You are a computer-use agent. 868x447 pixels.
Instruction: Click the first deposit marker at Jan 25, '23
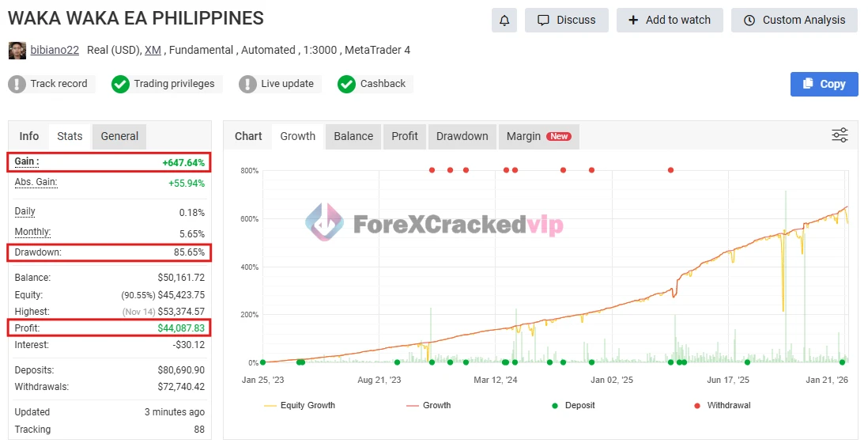pyautogui.click(x=263, y=362)
